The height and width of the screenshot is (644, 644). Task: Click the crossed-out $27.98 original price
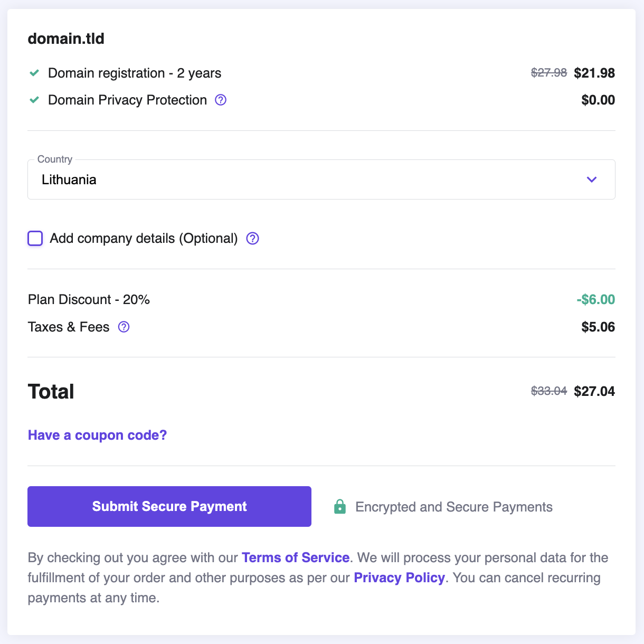[549, 73]
